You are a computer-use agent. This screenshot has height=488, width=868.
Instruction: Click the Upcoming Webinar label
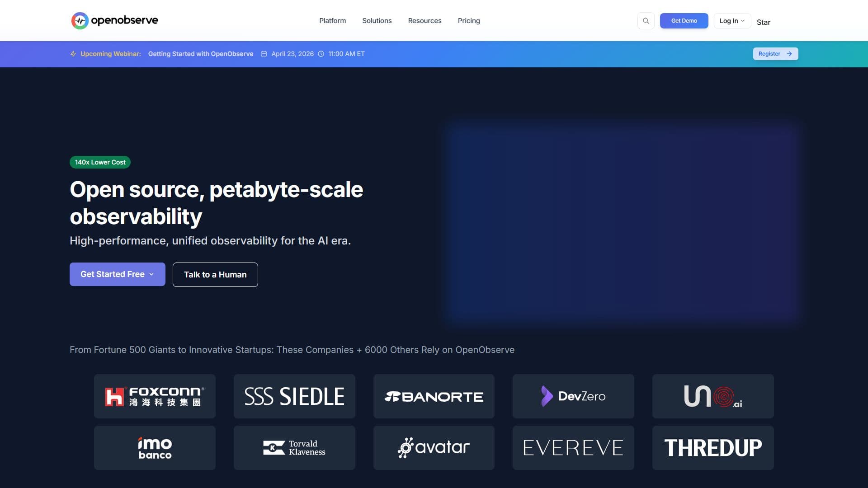tap(111, 54)
